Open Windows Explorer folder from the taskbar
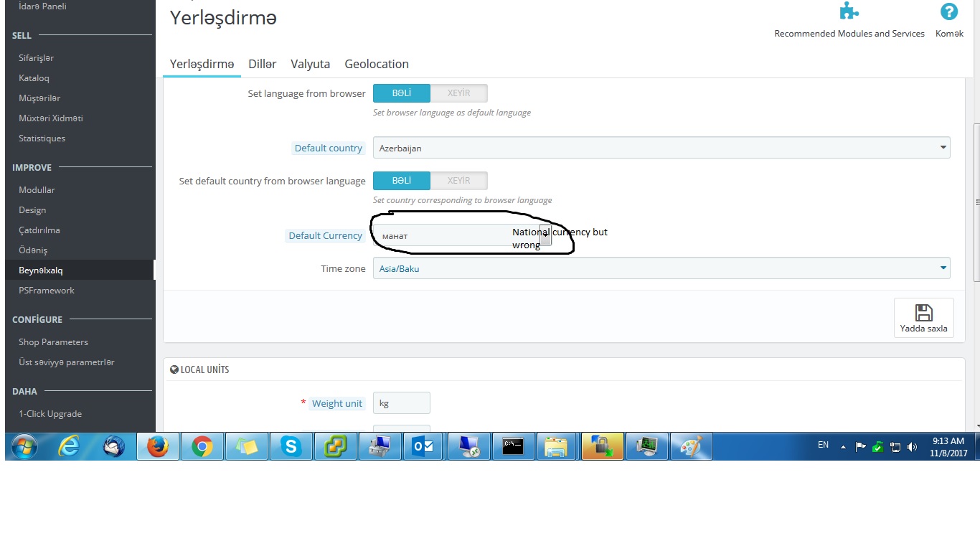Screen dimensions: 980x551 tap(557, 446)
